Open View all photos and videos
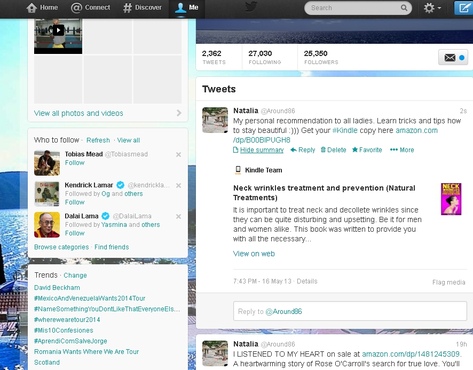 pos(78,113)
